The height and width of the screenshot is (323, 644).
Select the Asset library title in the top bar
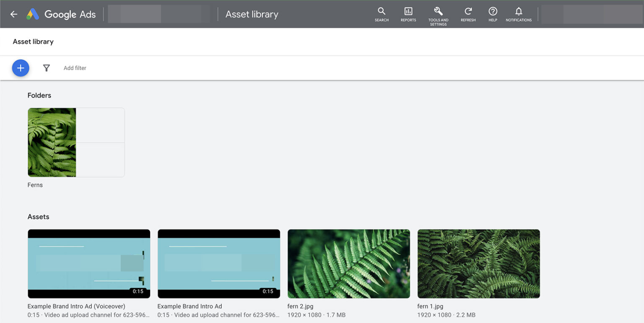pyautogui.click(x=252, y=14)
